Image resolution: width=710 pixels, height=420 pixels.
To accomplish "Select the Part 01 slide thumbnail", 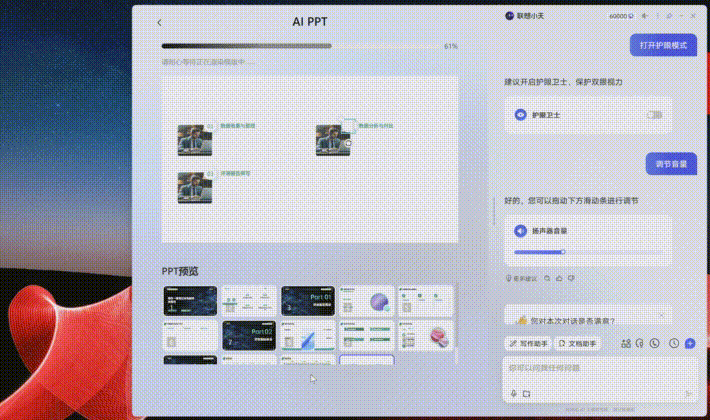I will pyautogui.click(x=306, y=301).
